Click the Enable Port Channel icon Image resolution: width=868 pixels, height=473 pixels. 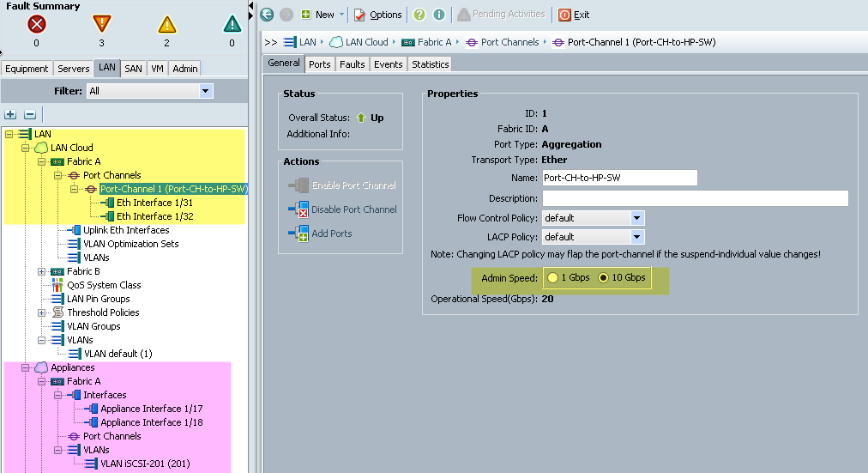coord(298,185)
